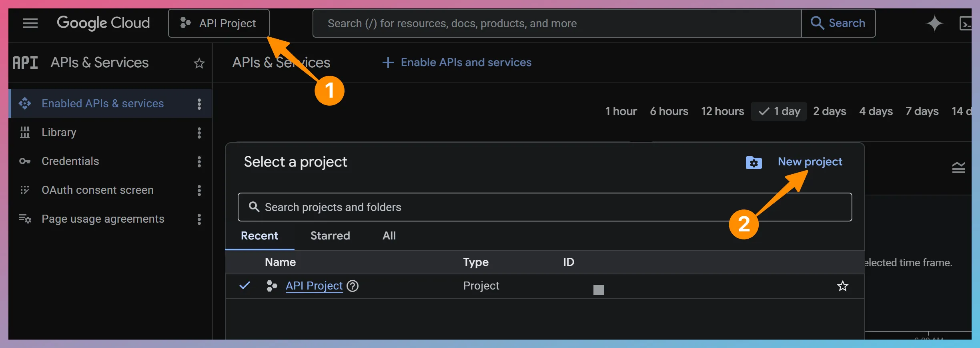The width and height of the screenshot is (980, 348).
Task: Open OAuth consent screen page
Action: click(98, 190)
